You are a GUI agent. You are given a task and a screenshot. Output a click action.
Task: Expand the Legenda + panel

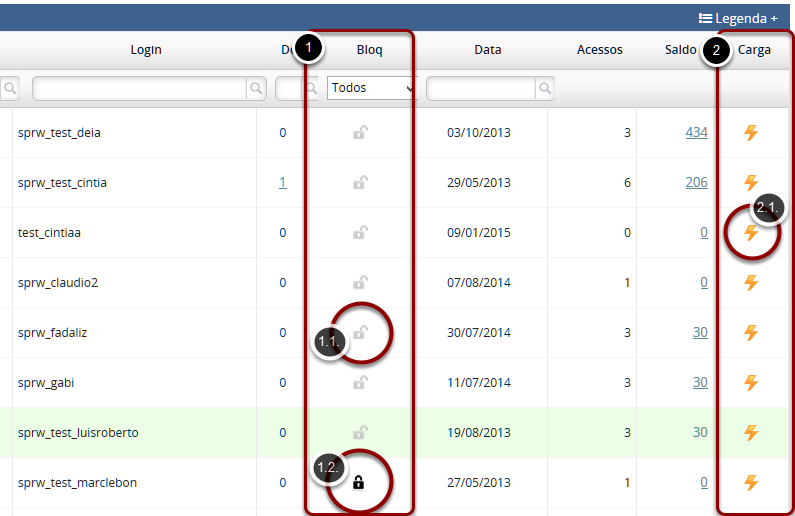coord(737,18)
